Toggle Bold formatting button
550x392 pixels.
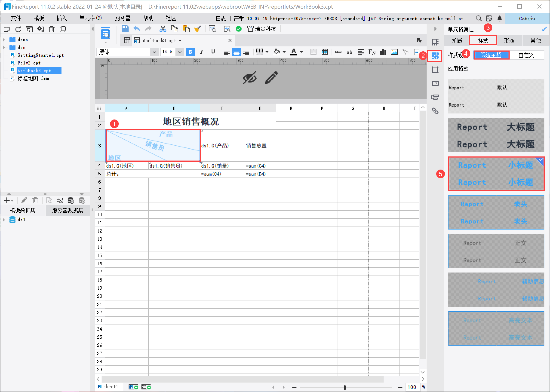click(190, 52)
